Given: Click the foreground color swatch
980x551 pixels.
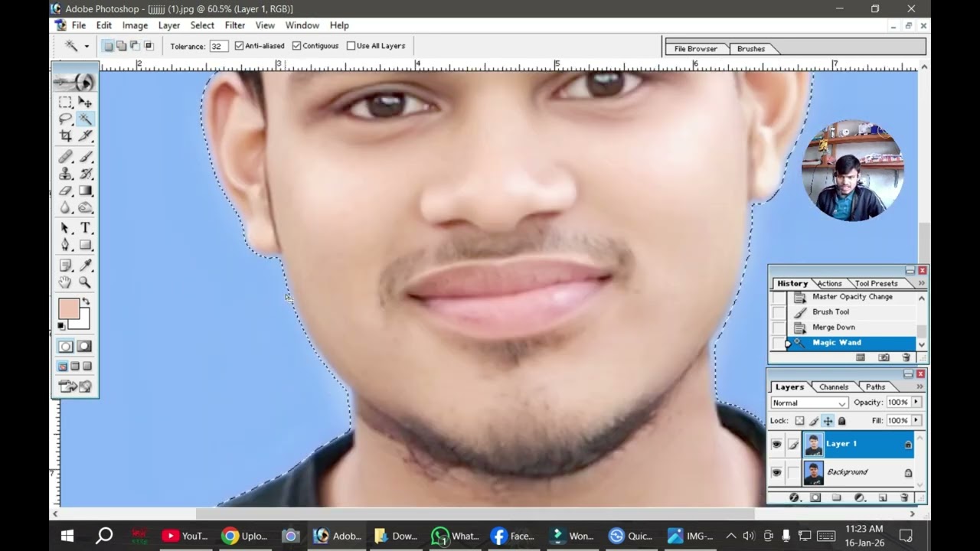Looking at the screenshot, I should click(x=69, y=309).
